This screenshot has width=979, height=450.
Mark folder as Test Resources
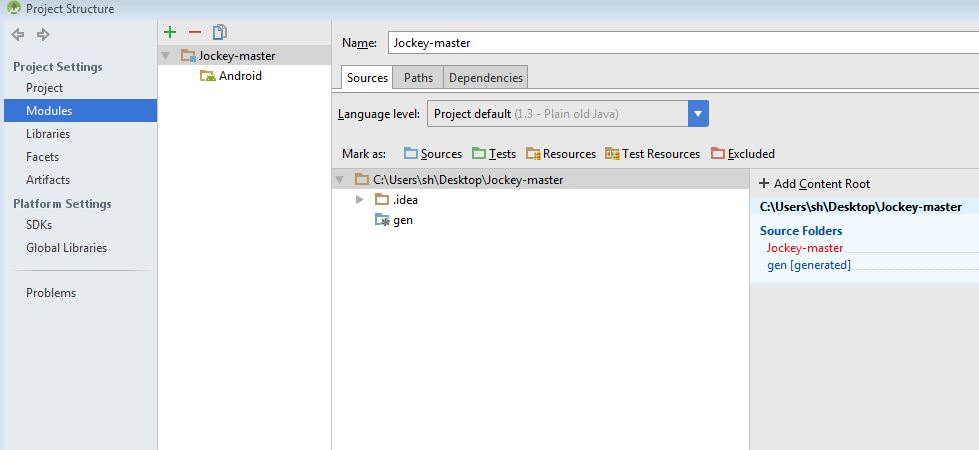point(652,154)
